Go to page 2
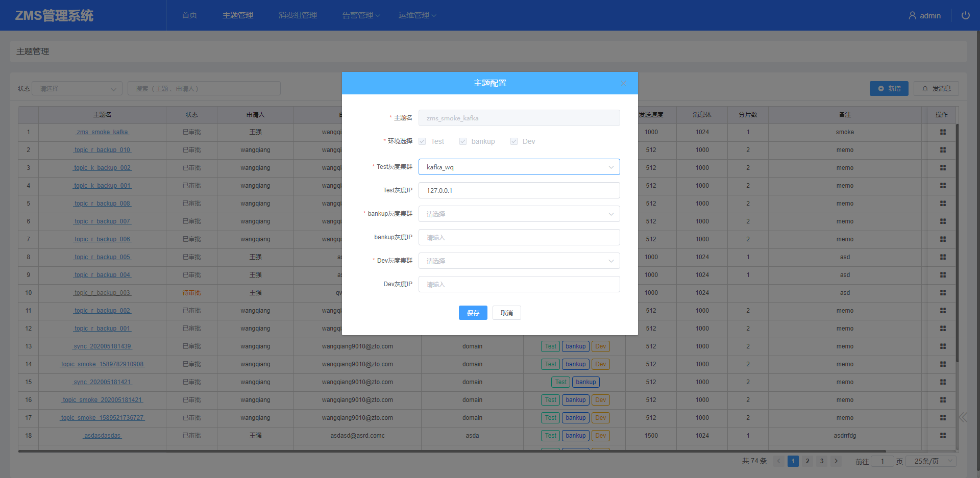 pyautogui.click(x=807, y=461)
